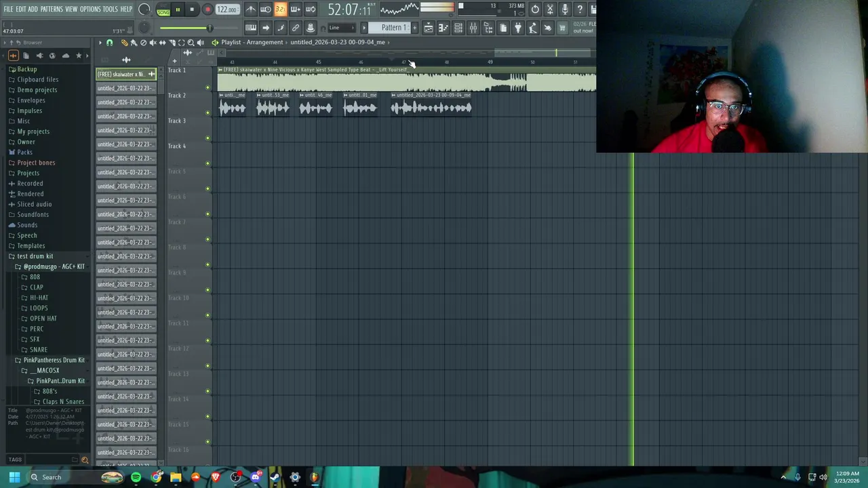The height and width of the screenshot is (488, 868).
Task: Open the EDIT menu
Action: 21,9
